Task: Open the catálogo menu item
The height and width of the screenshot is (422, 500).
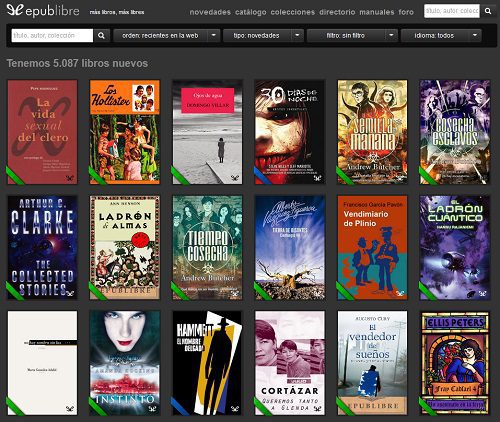Action: (251, 12)
